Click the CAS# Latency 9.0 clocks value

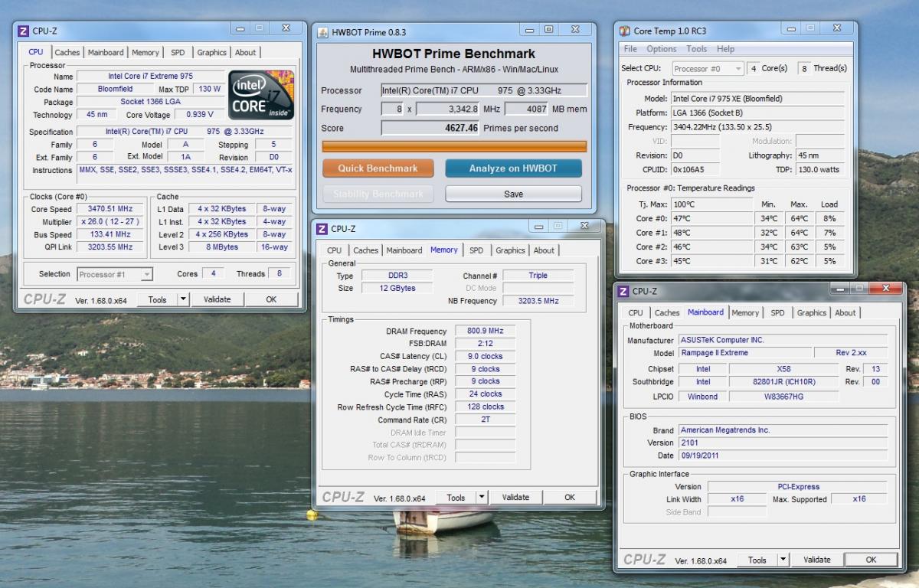(486, 356)
